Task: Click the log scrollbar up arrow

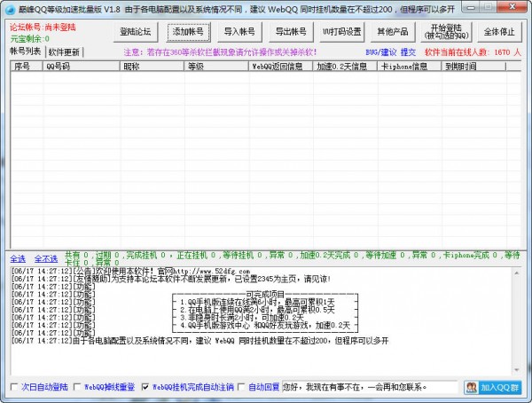Action: pos(516,273)
